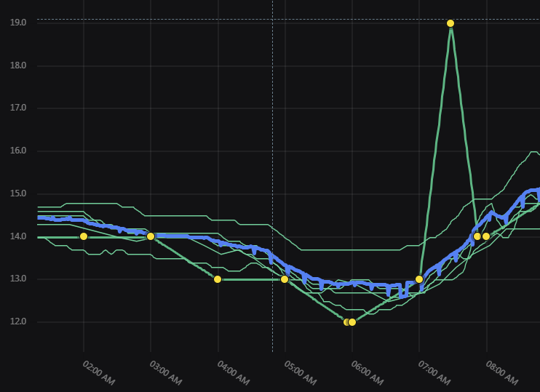This screenshot has height=392, width=540.
Task: Click the 06:00 AM time label
Action: 367,373
